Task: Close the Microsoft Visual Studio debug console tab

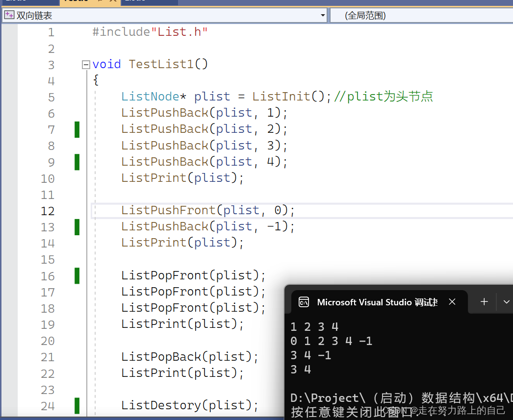Action: [452, 302]
